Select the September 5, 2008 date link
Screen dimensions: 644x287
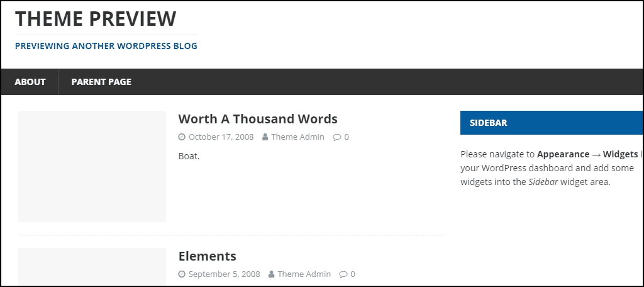coord(225,274)
